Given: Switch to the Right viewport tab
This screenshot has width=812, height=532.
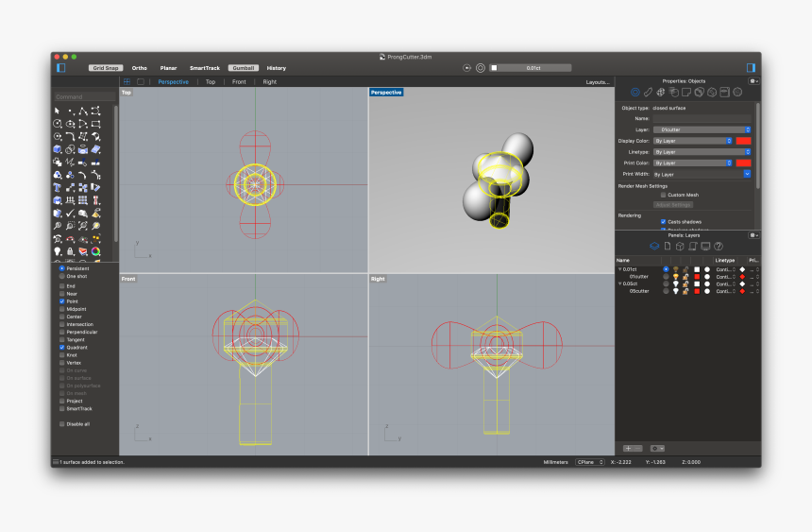Looking at the screenshot, I should 269,82.
